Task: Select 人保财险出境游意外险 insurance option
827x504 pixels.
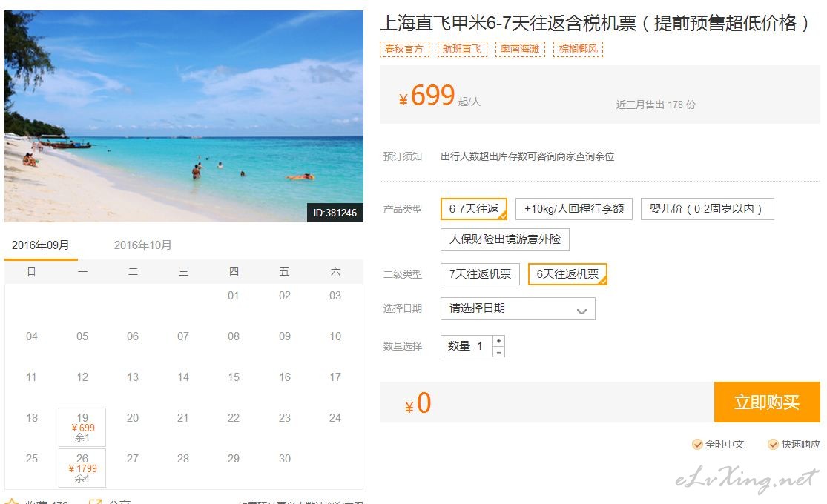Action: click(505, 239)
